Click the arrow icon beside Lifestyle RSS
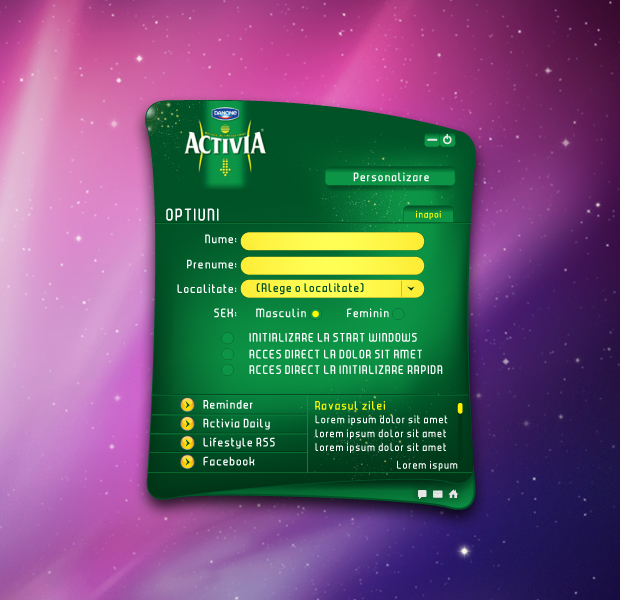 tap(187, 442)
